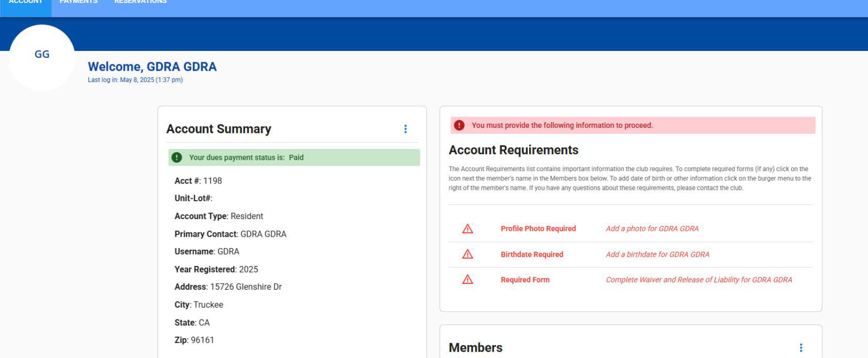Click 'Add a photo for GDRA GDRA' link
This screenshot has height=358, width=868.
point(652,229)
